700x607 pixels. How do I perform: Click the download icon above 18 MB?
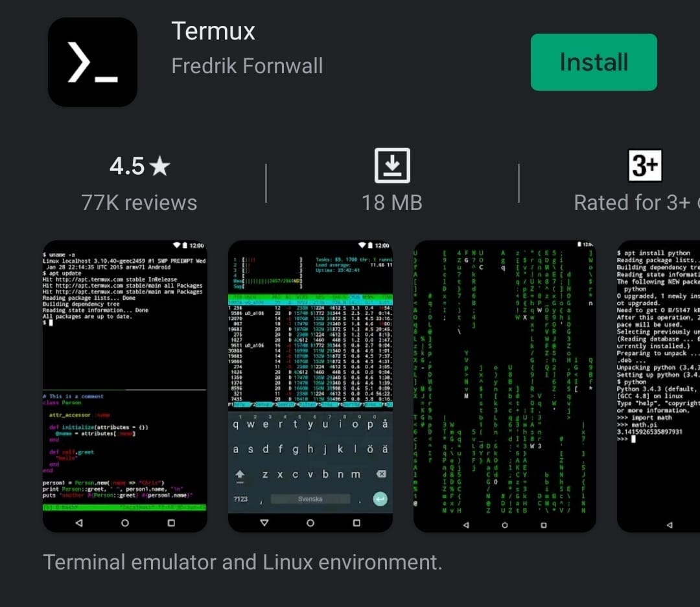coord(393,167)
